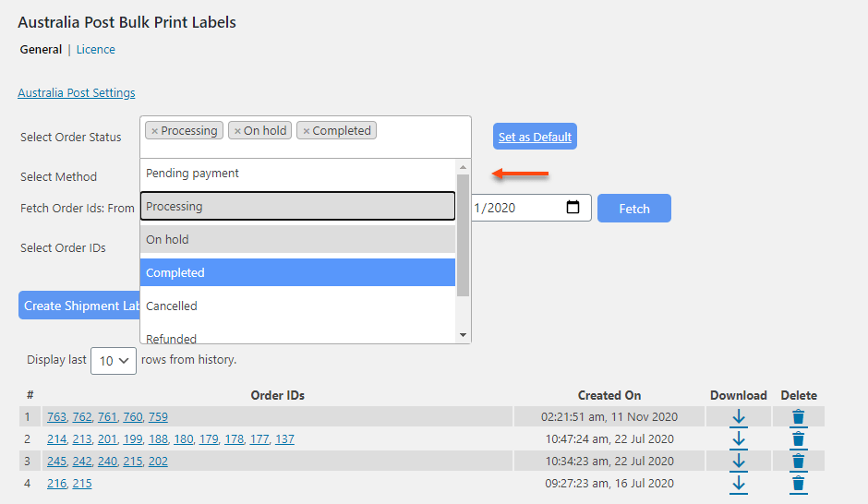Click 02:21:51 am, 11 Nov 2020 cell
Screen dimensions: 868x504
pos(609,417)
